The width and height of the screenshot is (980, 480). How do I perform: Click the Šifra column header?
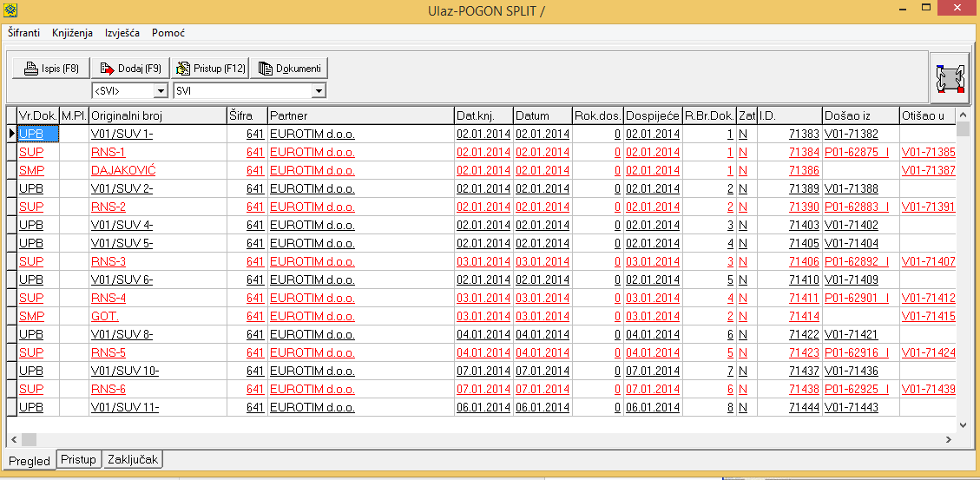click(x=247, y=115)
